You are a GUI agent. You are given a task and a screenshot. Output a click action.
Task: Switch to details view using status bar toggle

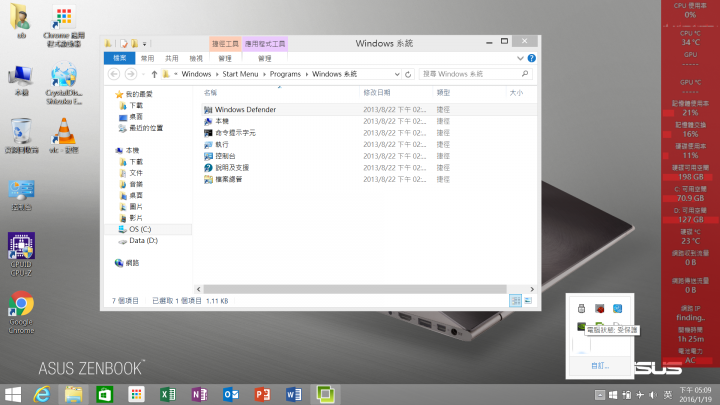click(516, 301)
